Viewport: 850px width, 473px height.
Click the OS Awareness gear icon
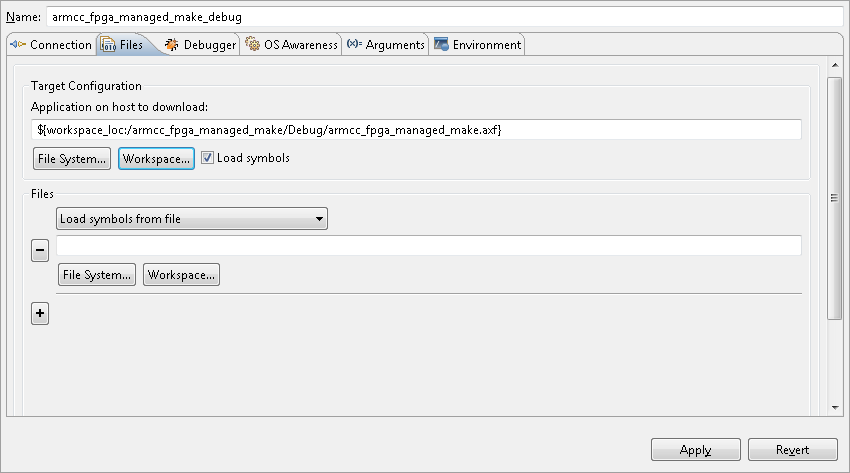click(x=252, y=44)
